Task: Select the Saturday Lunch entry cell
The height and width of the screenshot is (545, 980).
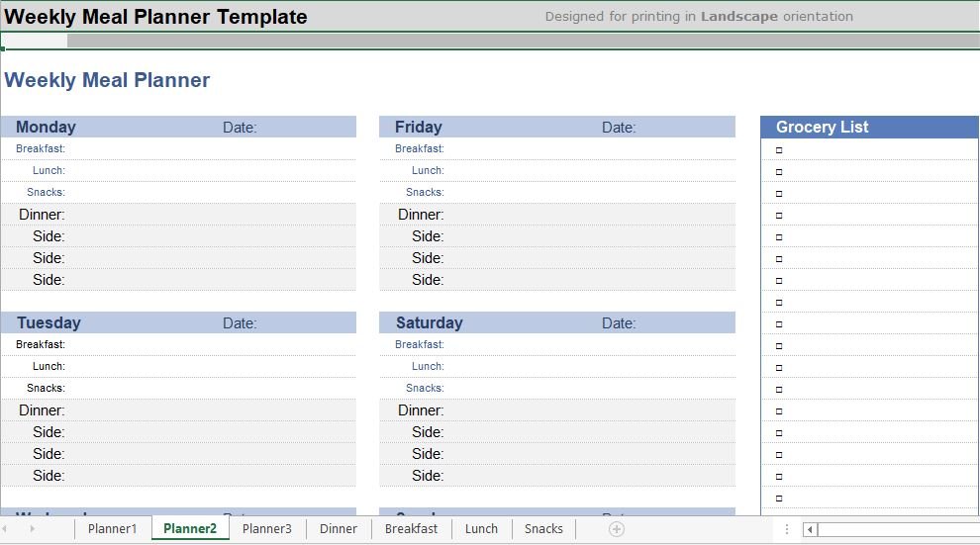Action: 589,367
